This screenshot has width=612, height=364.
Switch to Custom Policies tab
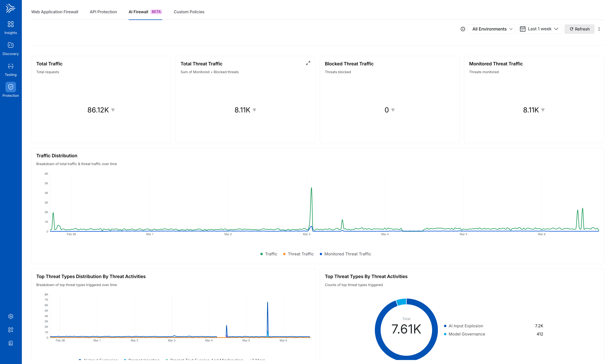point(189,12)
